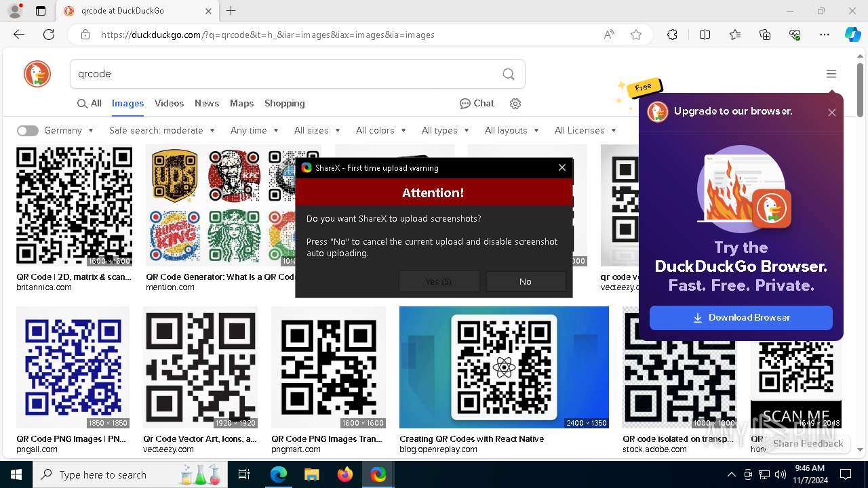868x488 pixels.
Task: Open the Collections icon in Edge toolbar
Action: (765, 35)
